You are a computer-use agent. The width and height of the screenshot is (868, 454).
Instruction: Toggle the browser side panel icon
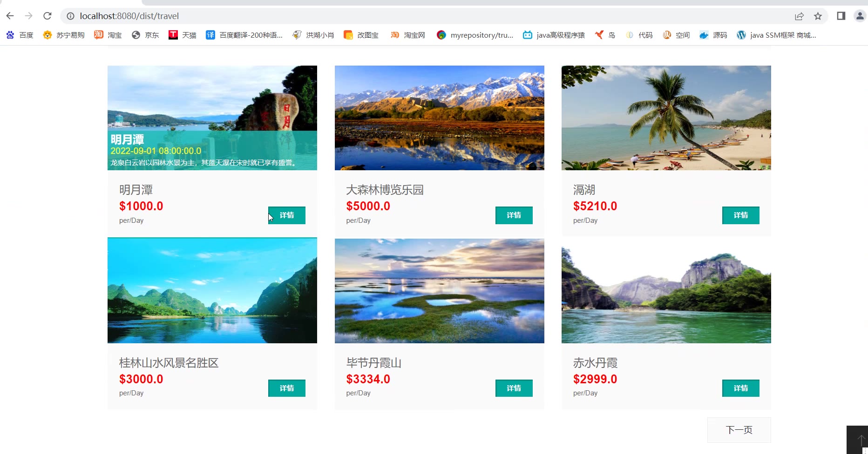click(x=841, y=16)
